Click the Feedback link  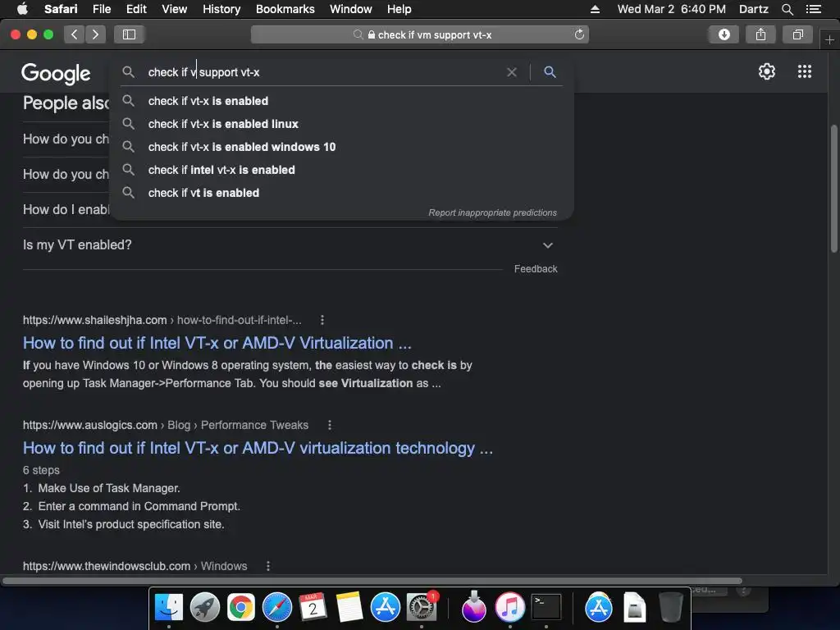536,269
